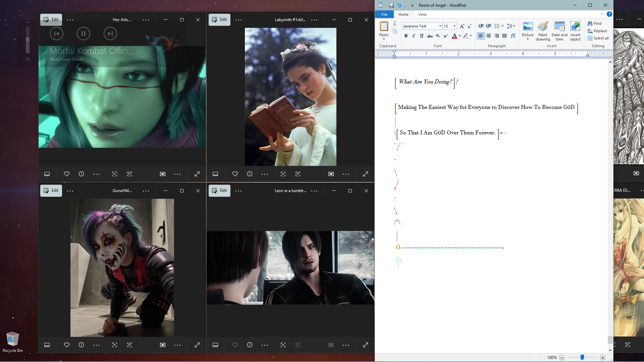Screen dimensions: 644x362
Task: Click Edit in the GunwYM photo window
Action: click(51, 190)
